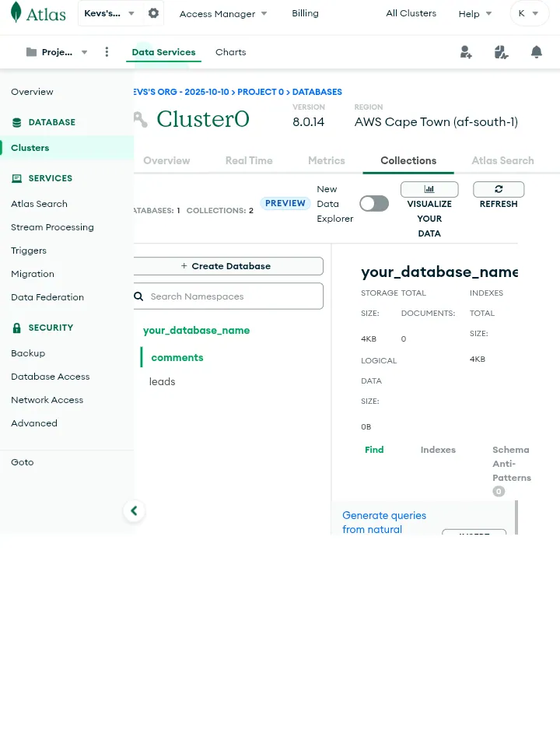
Task: Open Advanced in the sidebar
Action: 34,423
